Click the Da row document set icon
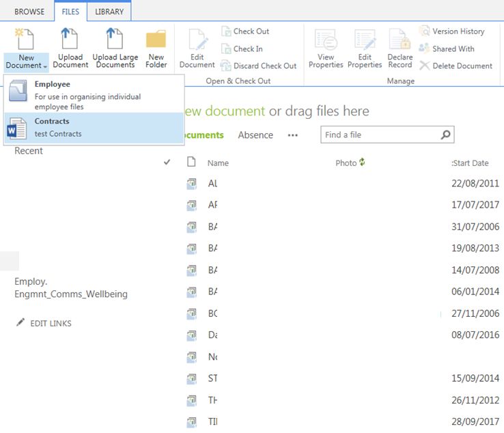Screen dimensions: 504x433 click(x=192, y=335)
